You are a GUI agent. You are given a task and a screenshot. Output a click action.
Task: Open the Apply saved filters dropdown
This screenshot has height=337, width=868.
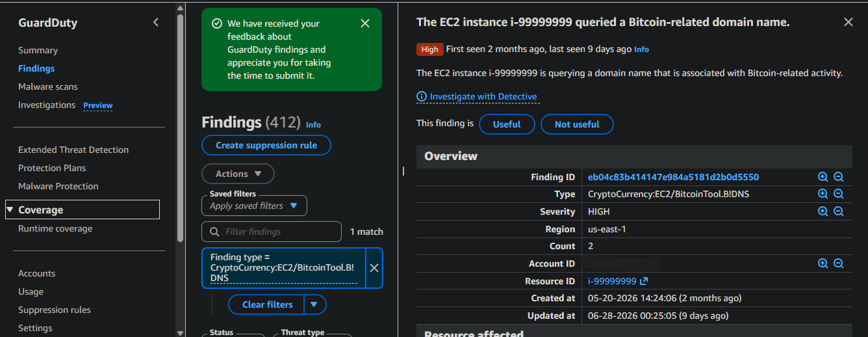tap(254, 206)
